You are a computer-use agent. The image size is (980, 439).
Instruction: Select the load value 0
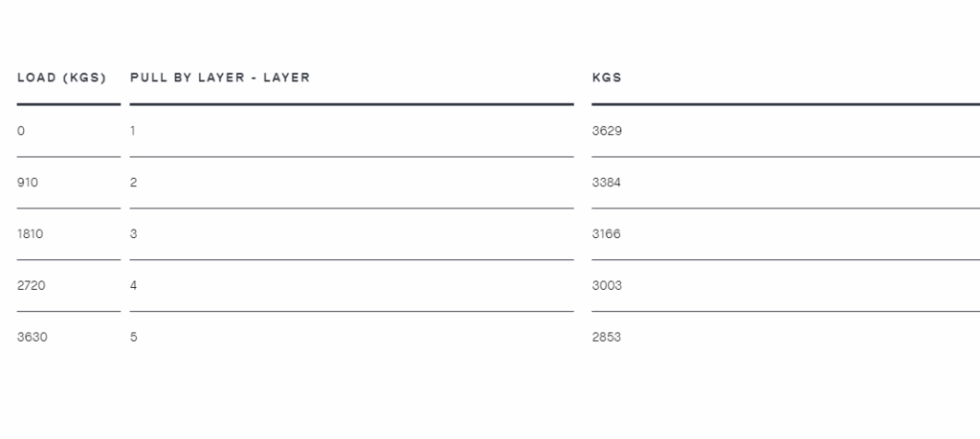point(21,131)
